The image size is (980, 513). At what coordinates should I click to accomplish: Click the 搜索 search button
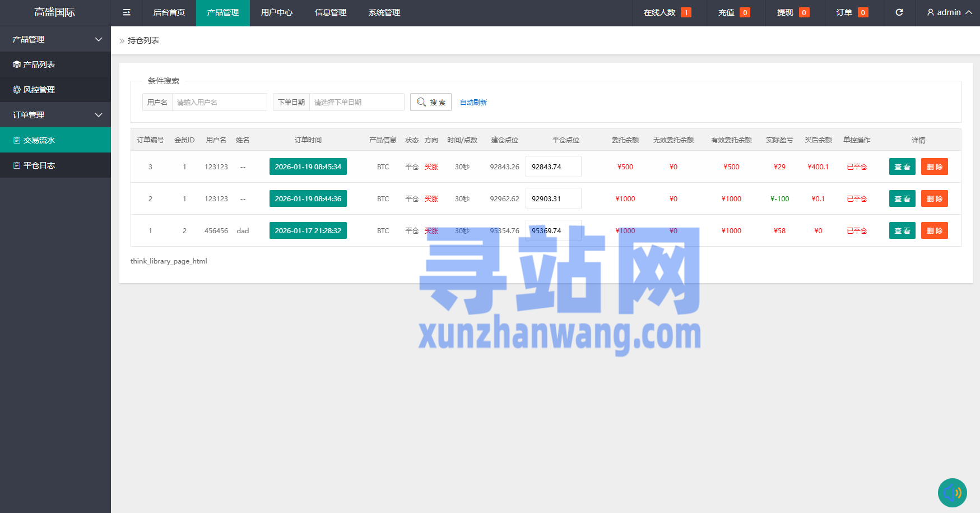pos(431,102)
